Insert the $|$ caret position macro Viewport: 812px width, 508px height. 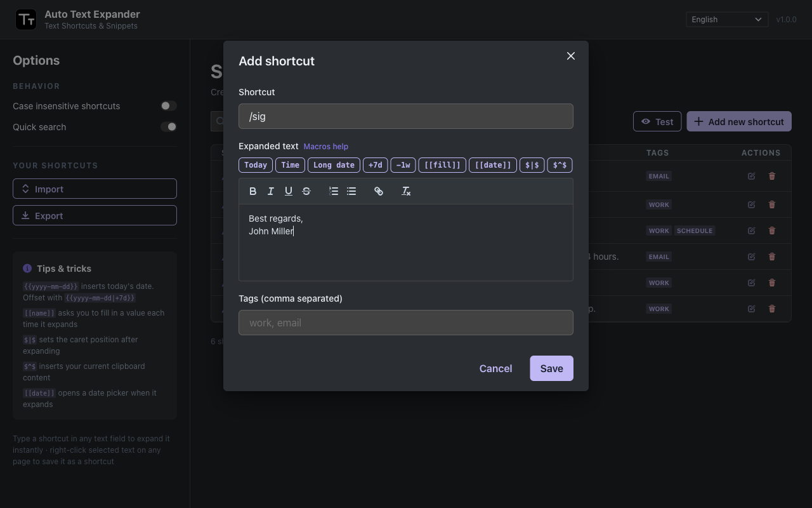point(532,165)
